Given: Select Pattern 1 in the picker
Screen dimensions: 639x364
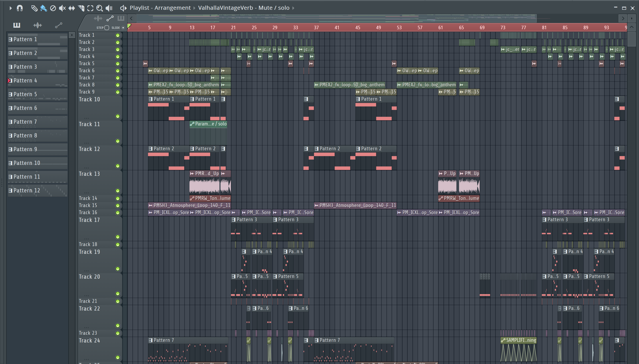Looking at the screenshot, I should tap(37, 39).
